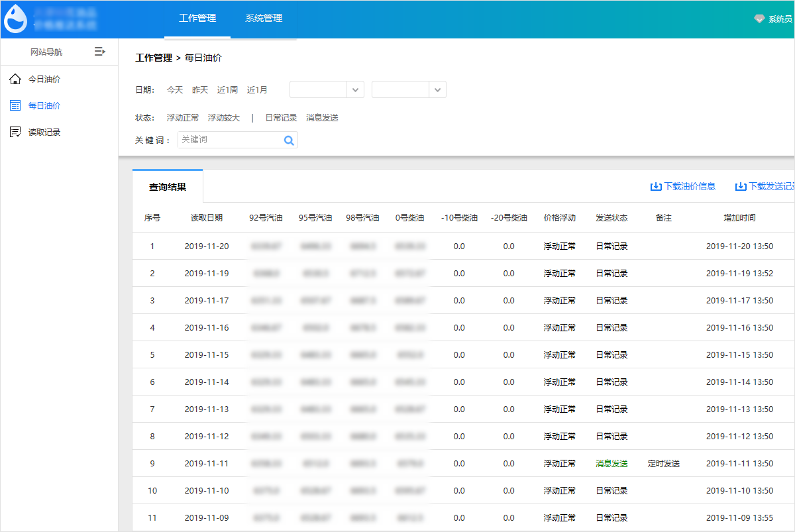795x532 pixels.
Task: Click the 92号汽油 column header
Action: pos(266,218)
